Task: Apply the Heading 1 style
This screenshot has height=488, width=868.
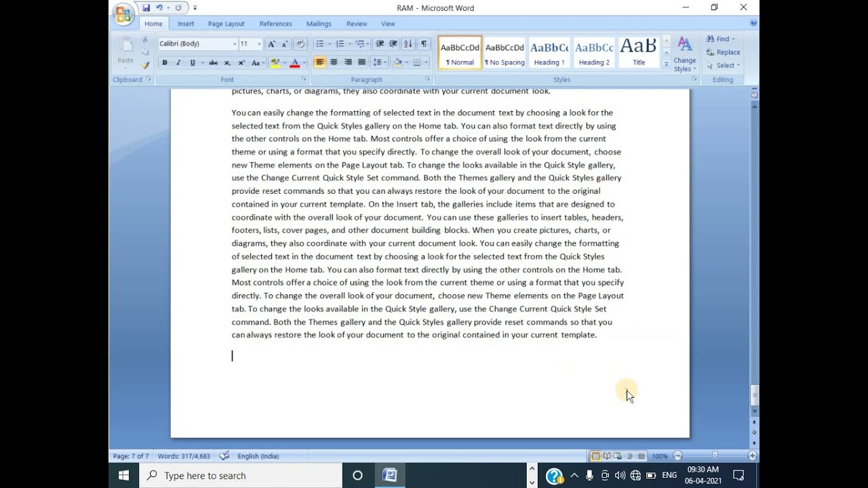Action: (549, 53)
